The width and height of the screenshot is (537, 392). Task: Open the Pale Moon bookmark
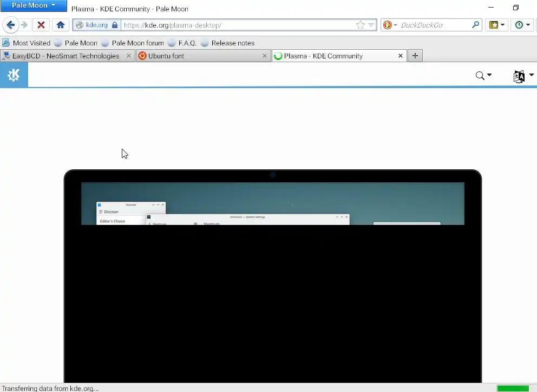coord(76,43)
